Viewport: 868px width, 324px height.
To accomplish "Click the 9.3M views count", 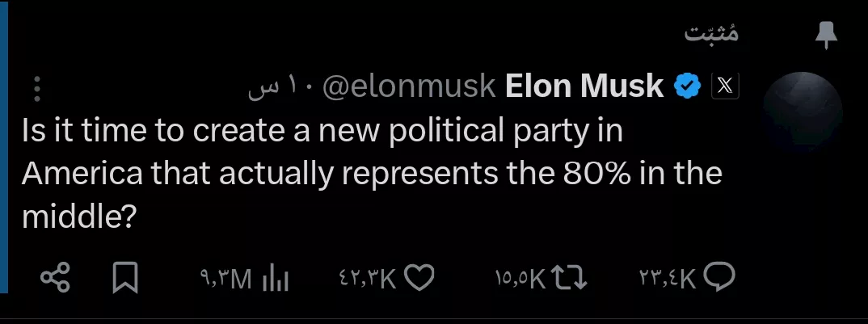I will point(226,280).
